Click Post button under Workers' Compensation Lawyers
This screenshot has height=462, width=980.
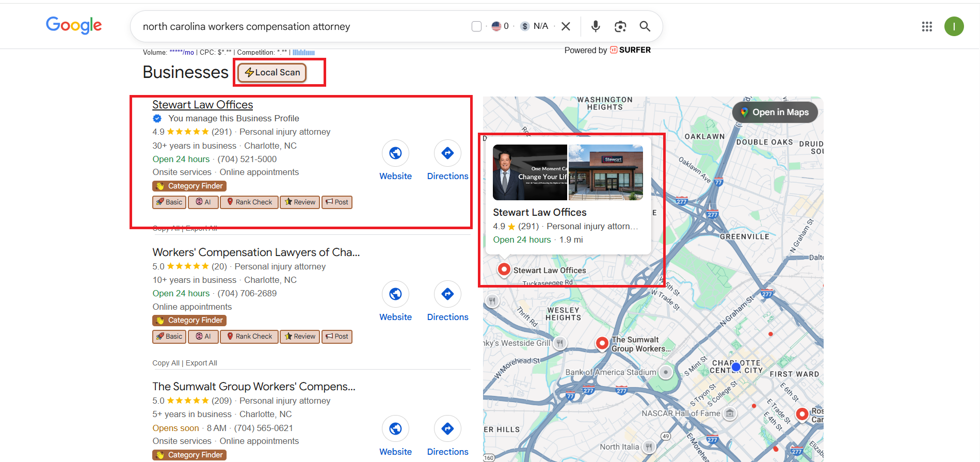point(337,337)
